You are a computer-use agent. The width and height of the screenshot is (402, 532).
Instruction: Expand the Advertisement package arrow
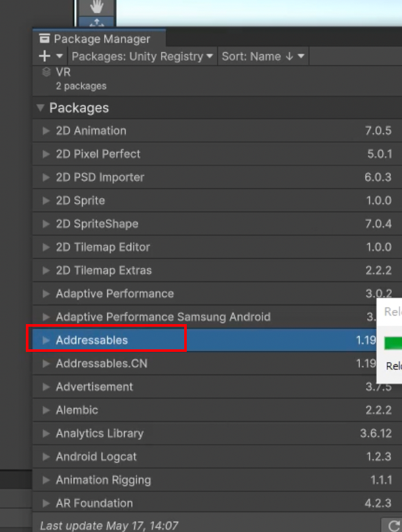(x=46, y=387)
